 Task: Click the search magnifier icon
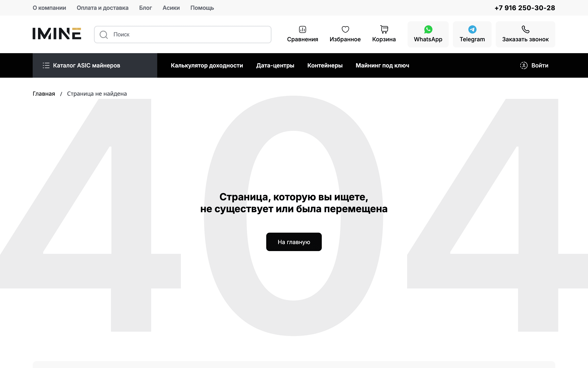pyautogui.click(x=104, y=35)
